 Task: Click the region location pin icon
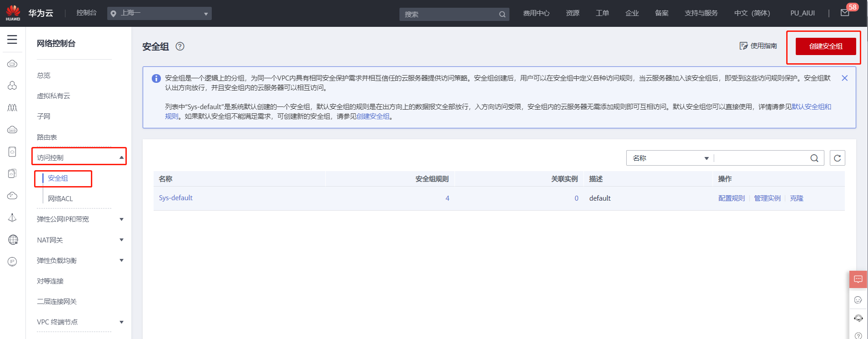click(x=113, y=14)
